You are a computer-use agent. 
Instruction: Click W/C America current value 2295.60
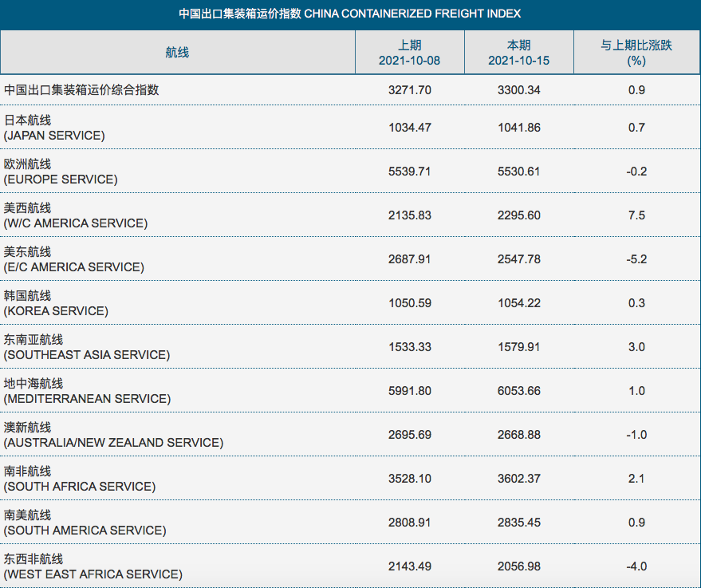point(518,215)
